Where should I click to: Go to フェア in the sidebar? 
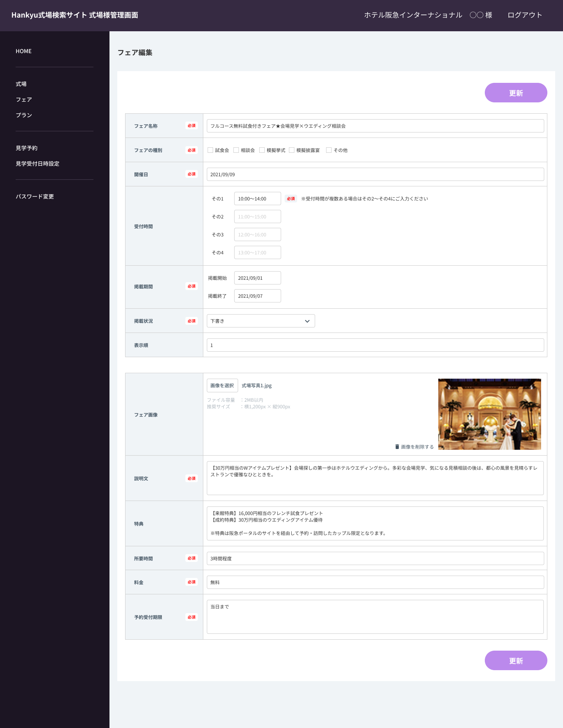(x=24, y=100)
